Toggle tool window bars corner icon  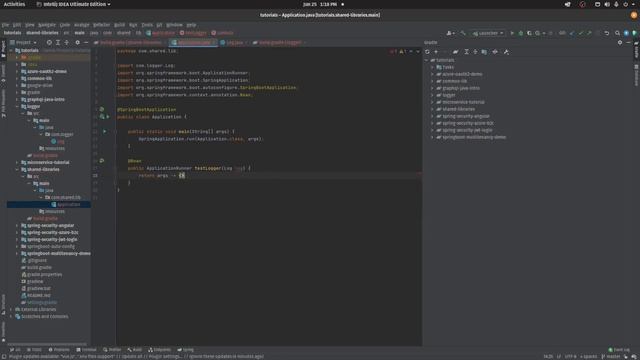[x=3, y=356]
